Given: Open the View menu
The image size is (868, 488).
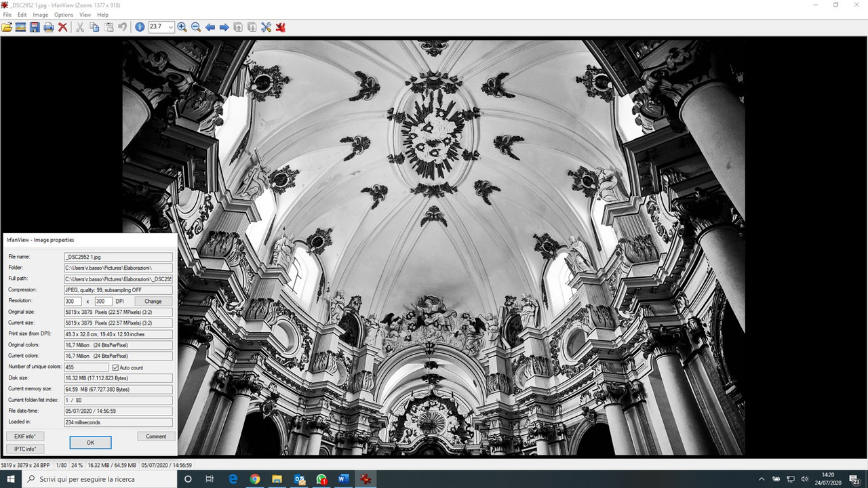Looking at the screenshot, I should [85, 15].
